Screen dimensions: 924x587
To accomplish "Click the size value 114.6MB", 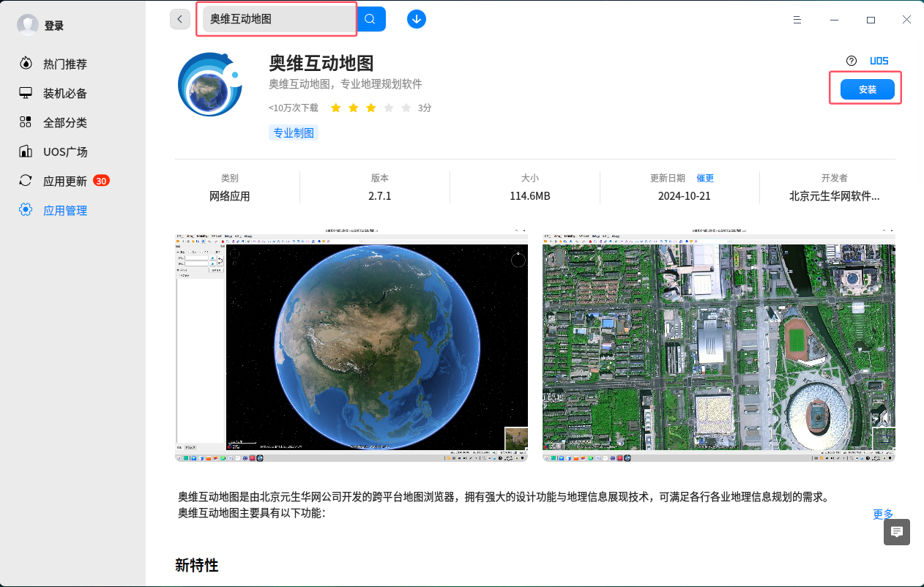I will (x=530, y=196).
